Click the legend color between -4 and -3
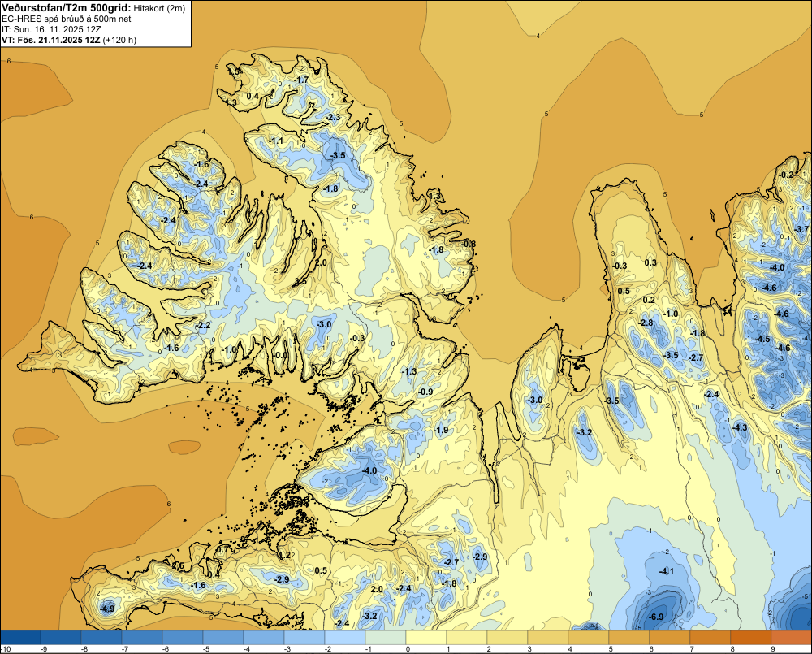 point(264,637)
